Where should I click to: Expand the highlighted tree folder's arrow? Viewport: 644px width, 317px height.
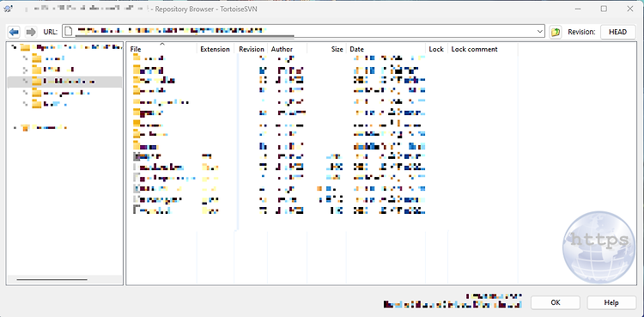point(25,82)
